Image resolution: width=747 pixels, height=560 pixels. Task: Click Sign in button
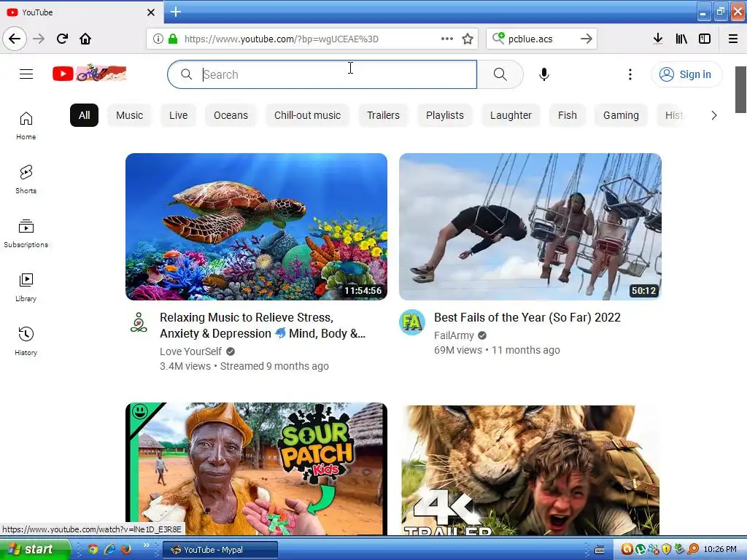[x=686, y=74]
